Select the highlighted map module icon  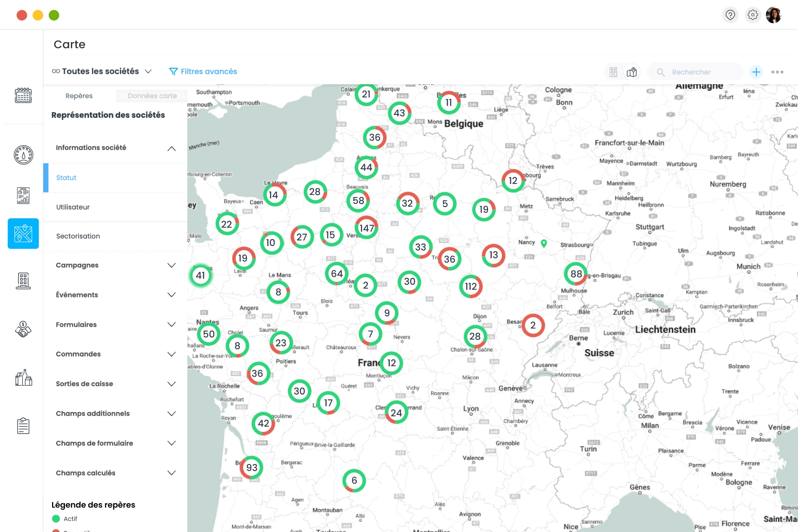pyautogui.click(x=23, y=233)
